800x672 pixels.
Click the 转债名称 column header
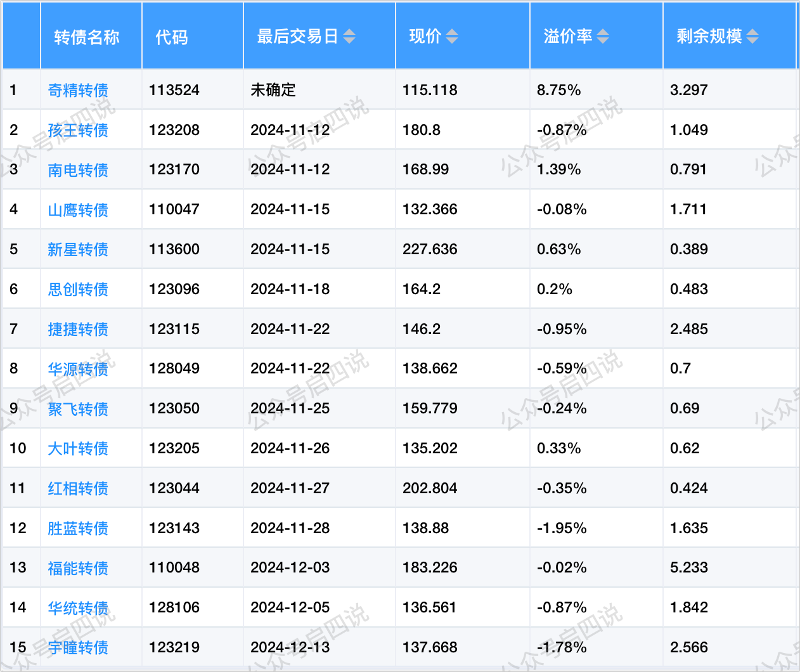[87, 37]
